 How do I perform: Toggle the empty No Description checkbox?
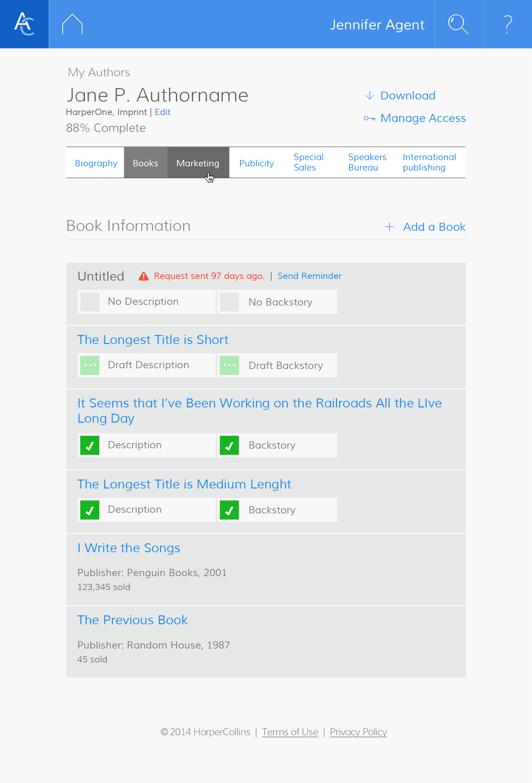pyautogui.click(x=90, y=302)
